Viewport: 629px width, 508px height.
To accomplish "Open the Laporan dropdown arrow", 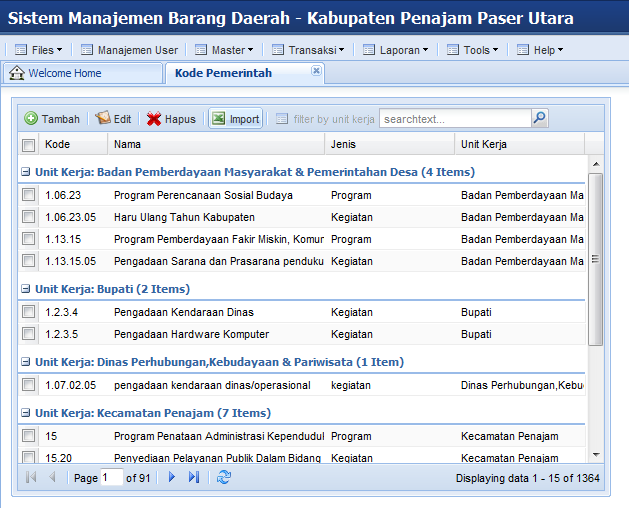I will [x=425, y=50].
